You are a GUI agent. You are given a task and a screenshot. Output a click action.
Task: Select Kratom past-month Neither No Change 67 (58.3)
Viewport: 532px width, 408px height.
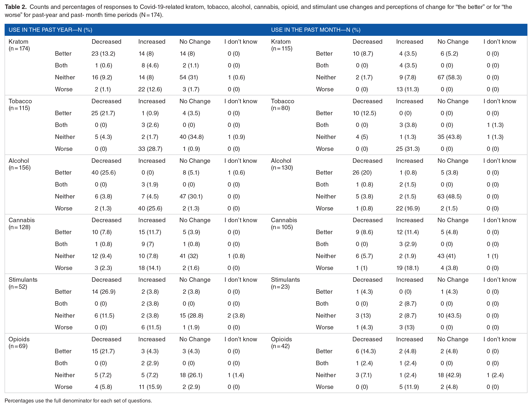click(449, 77)
